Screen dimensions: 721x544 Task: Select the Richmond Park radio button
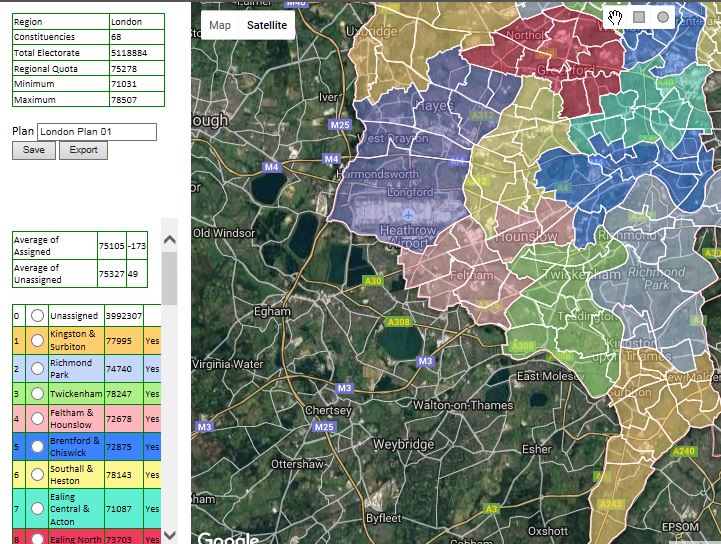coord(37,368)
